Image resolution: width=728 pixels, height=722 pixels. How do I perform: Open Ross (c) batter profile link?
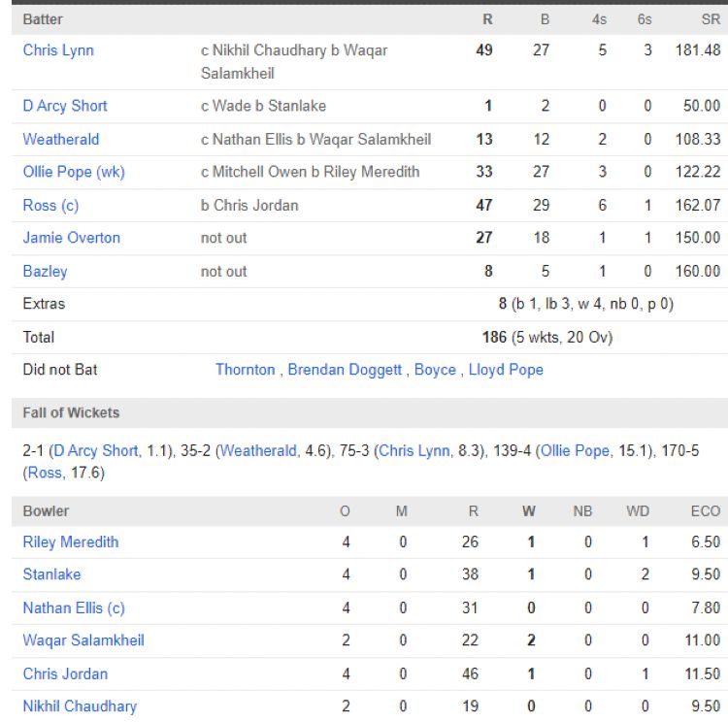[x=50, y=205]
